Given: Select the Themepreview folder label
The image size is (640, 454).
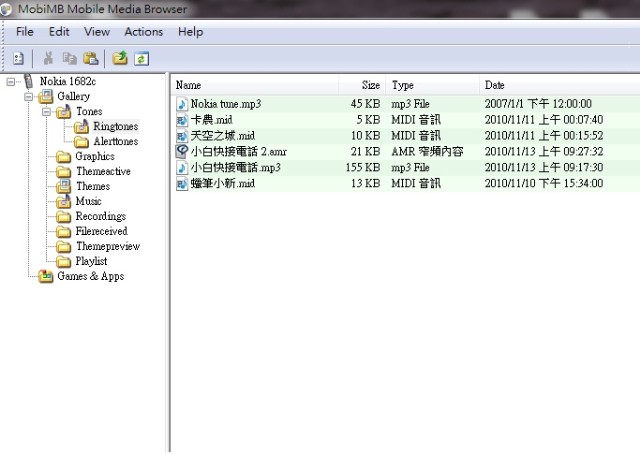Looking at the screenshot, I should [x=108, y=246].
